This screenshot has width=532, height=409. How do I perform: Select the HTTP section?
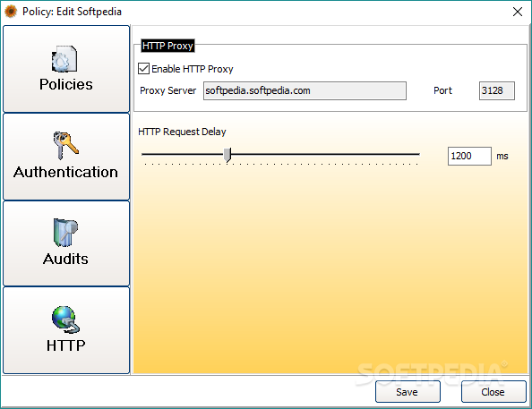(x=66, y=330)
